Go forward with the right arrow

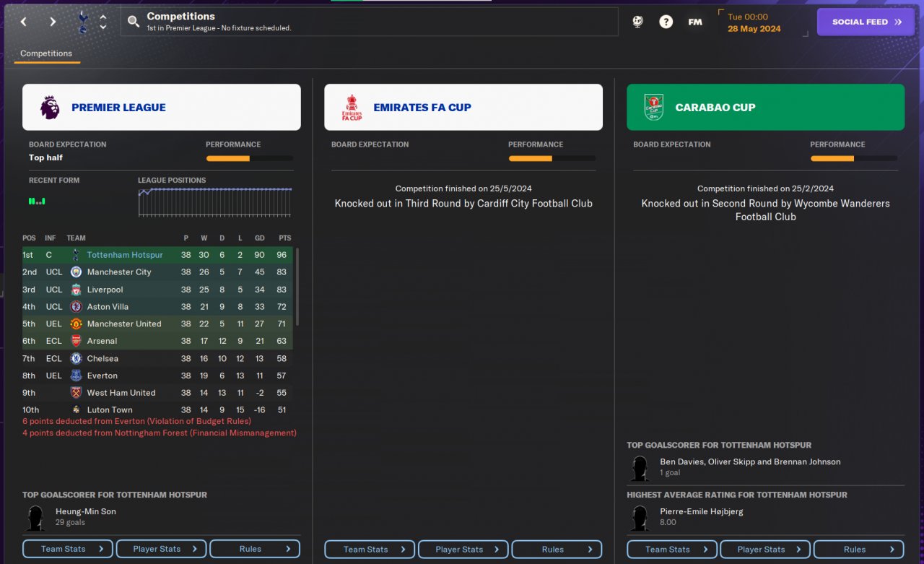[53, 22]
